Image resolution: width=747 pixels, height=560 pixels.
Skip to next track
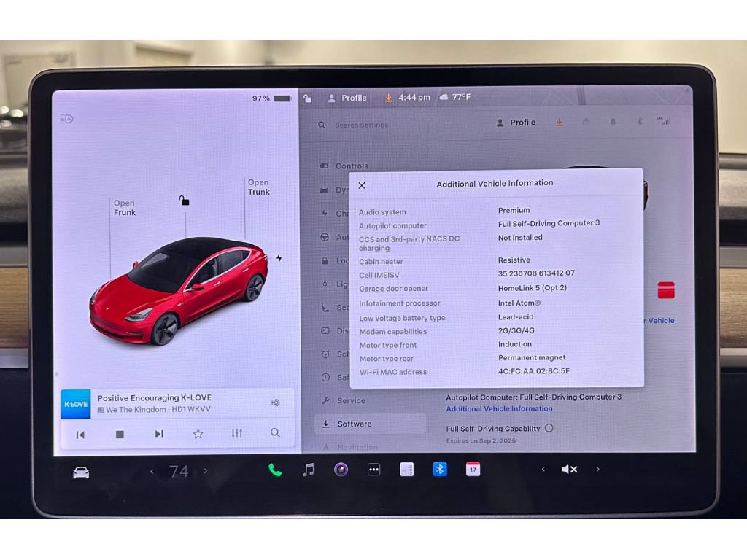click(x=159, y=434)
